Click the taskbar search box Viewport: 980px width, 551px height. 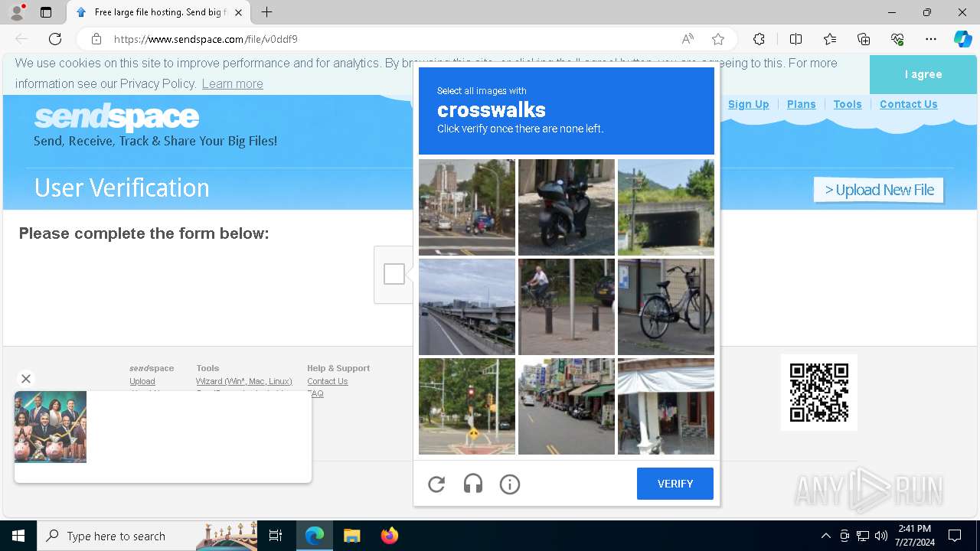pos(147,536)
